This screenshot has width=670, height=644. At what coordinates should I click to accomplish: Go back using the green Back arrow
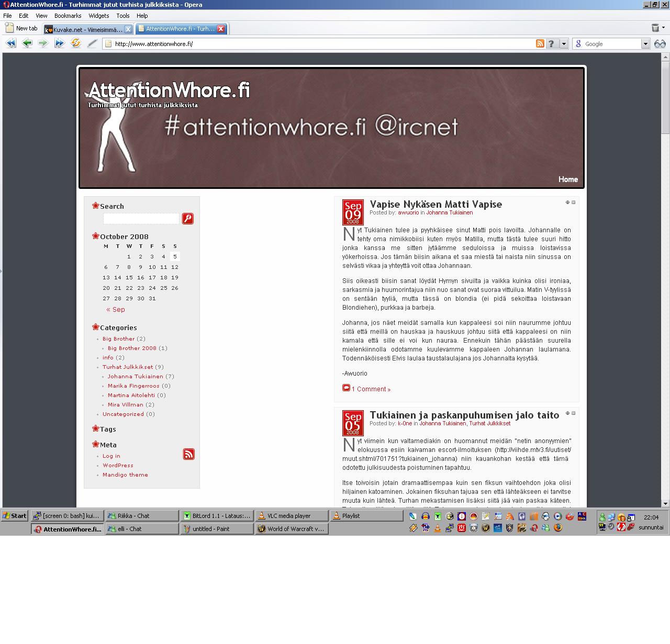pos(27,43)
